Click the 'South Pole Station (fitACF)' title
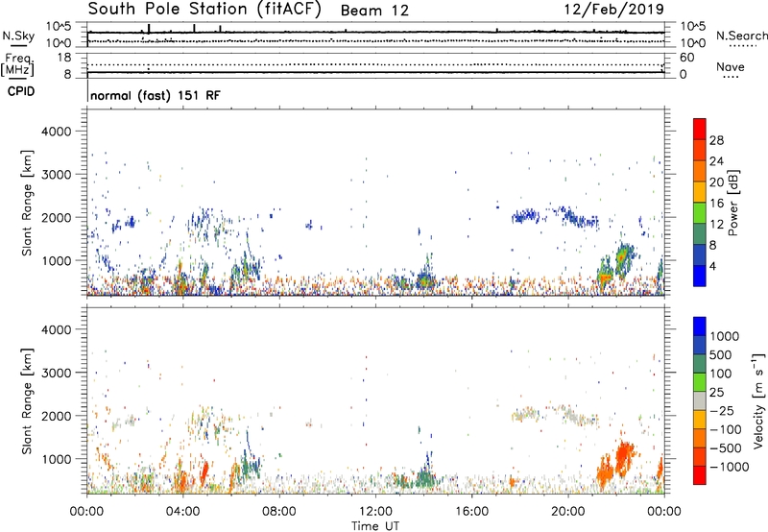 pos(204,10)
